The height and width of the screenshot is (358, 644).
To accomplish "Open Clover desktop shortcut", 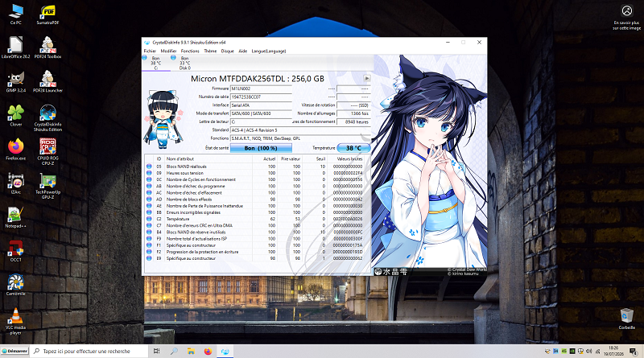I will click(x=15, y=115).
